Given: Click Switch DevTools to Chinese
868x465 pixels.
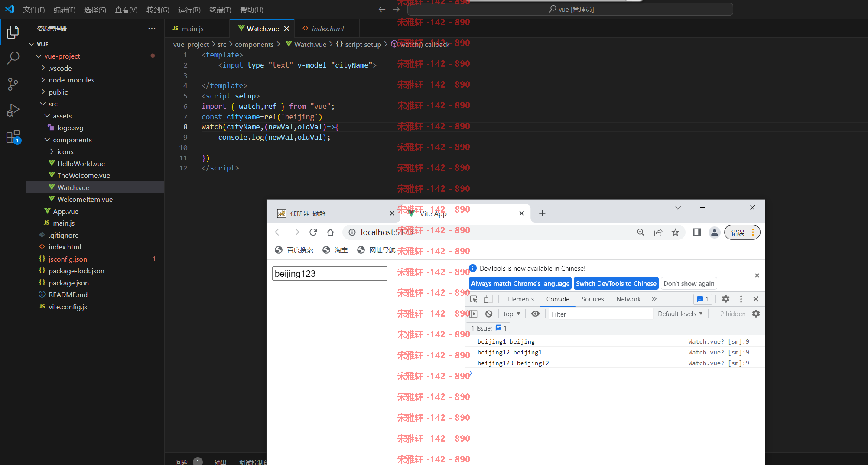Looking at the screenshot, I should pyautogui.click(x=616, y=283).
